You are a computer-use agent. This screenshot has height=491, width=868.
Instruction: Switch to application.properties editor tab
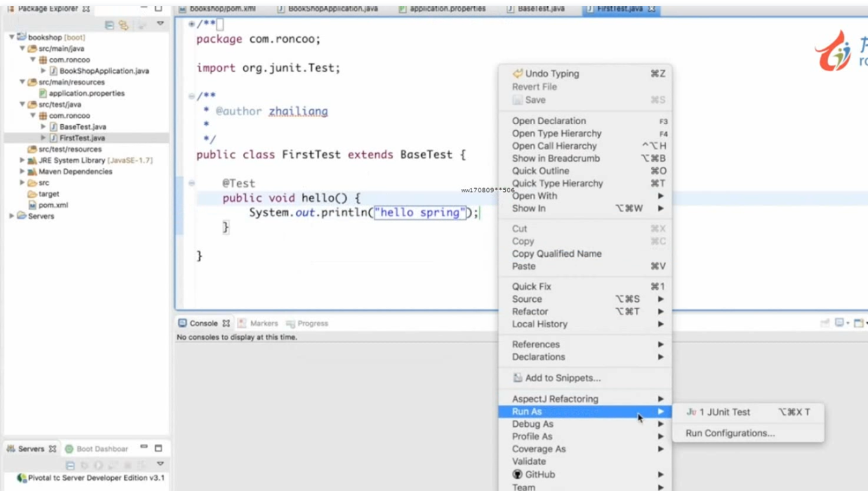[x=442, y=8]
